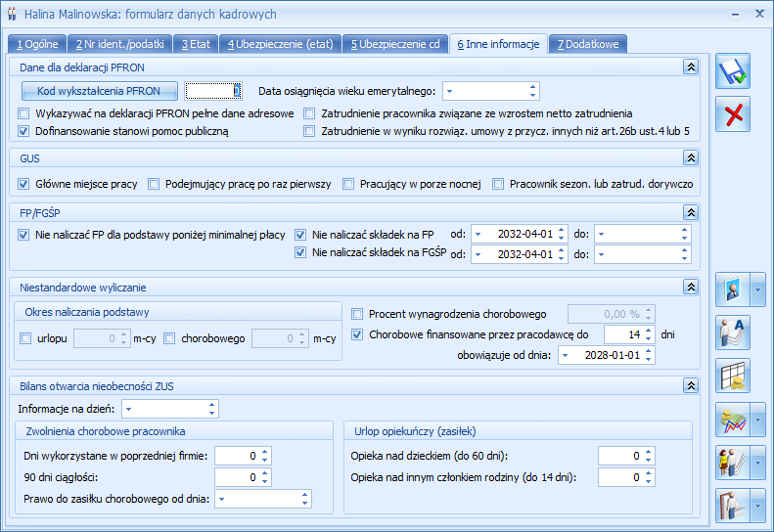Switch to the 2 Nr ident./podatki tab
This screenshot has height=532, width=774.
coord(120,44)
